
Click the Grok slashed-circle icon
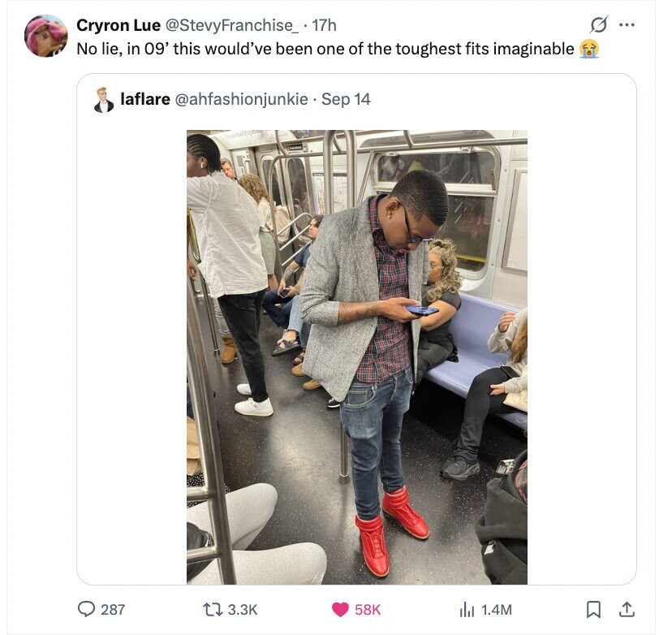click(599, 25)
